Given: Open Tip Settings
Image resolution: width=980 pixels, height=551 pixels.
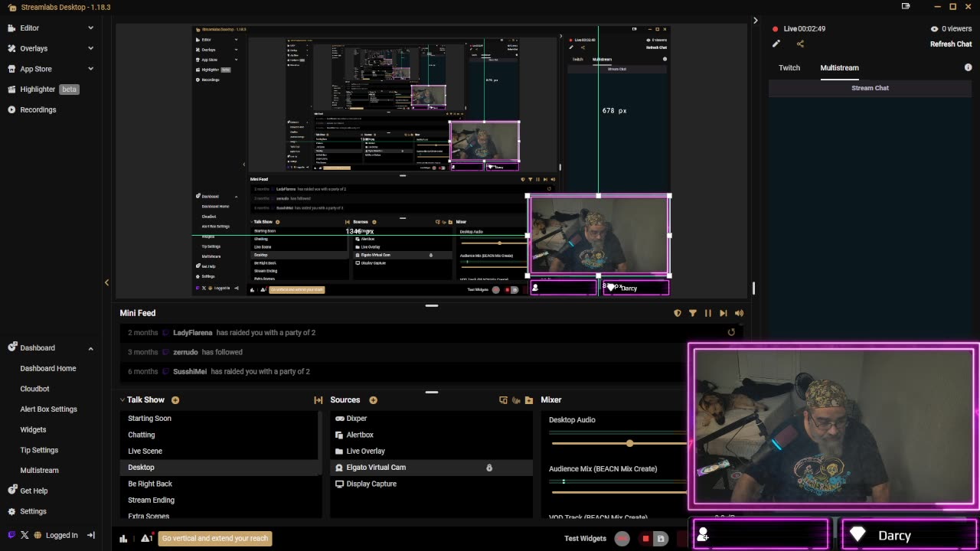Looking at the screenshot, I should click(39, 450).
